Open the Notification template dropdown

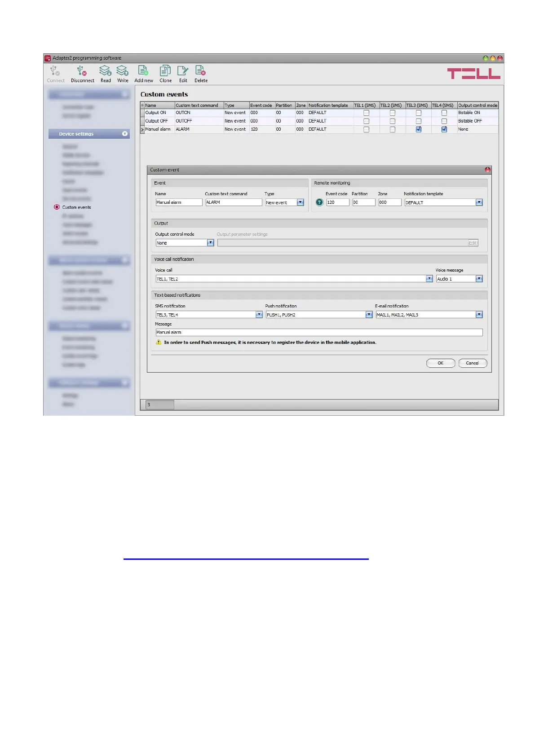click(479, 202)
